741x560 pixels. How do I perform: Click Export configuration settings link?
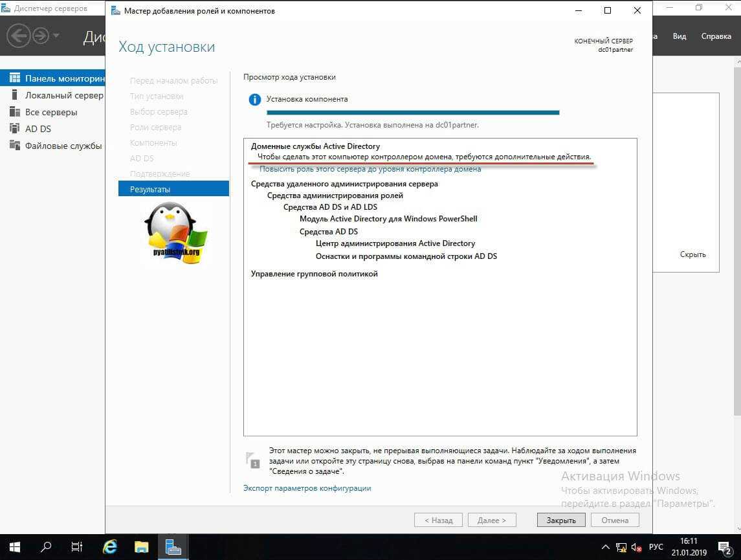307,488
